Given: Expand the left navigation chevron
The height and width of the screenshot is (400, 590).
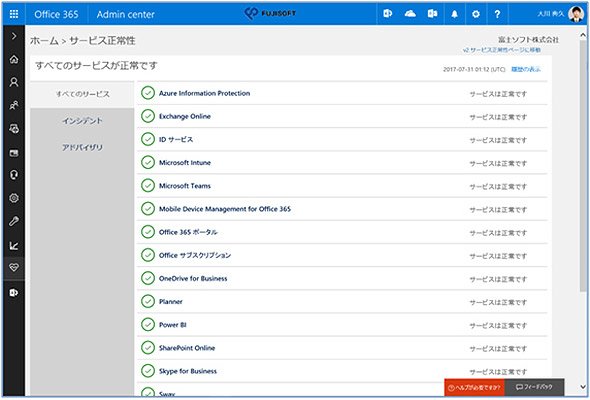Looking at the screenshot, I should coord(14,36).
